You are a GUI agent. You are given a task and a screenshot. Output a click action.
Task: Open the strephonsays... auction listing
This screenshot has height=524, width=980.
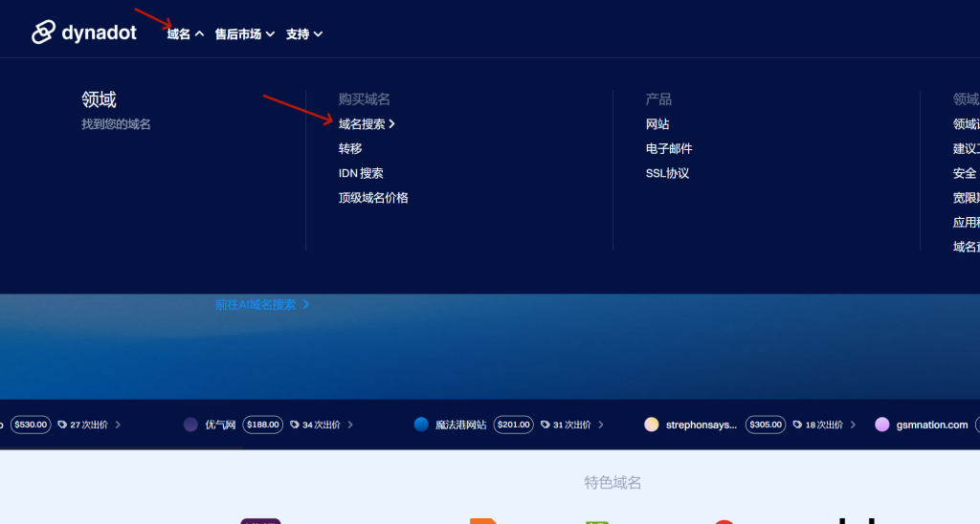point(702,425)
